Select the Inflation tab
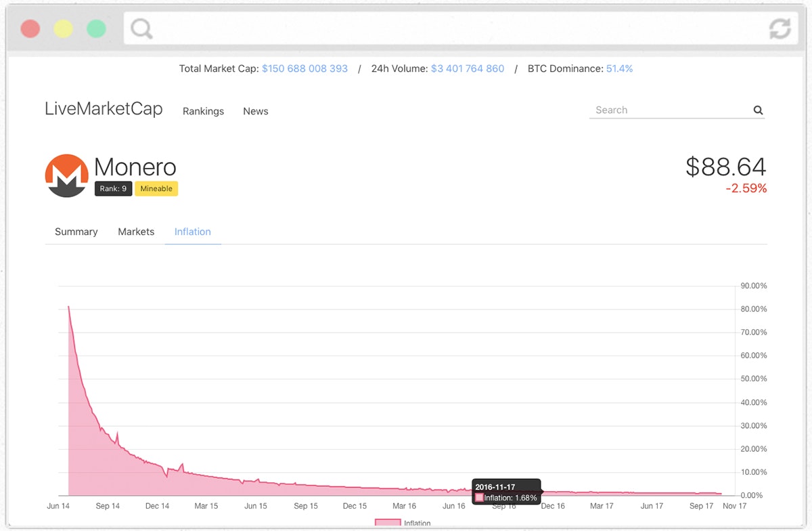This screenshot has height=531, width=812. 192,232
